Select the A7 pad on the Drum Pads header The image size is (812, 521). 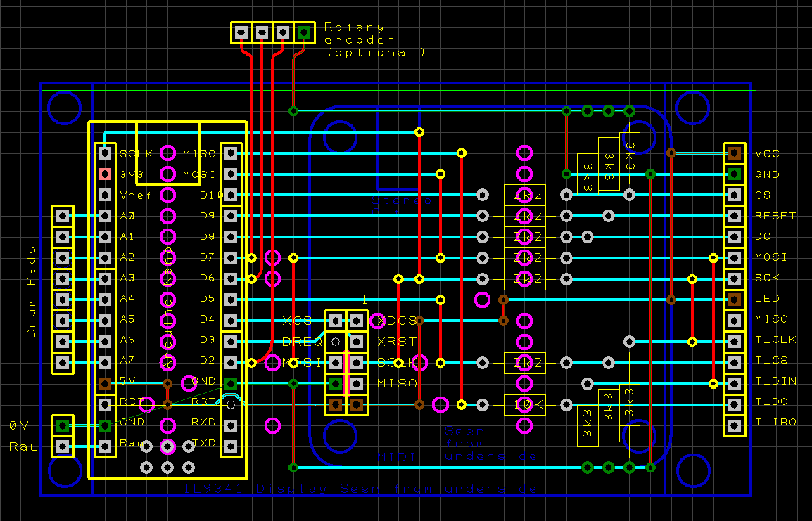[x=63, y=363]
